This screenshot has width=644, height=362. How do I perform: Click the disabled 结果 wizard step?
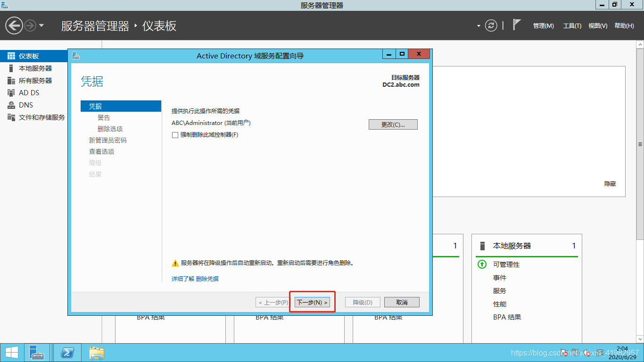pyautogui.click(x=95, y=174)
